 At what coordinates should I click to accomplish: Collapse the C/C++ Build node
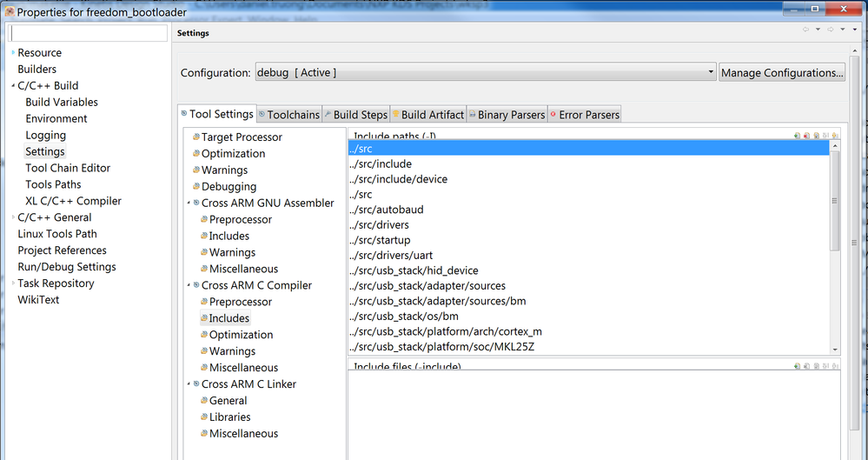pos(13,86)
